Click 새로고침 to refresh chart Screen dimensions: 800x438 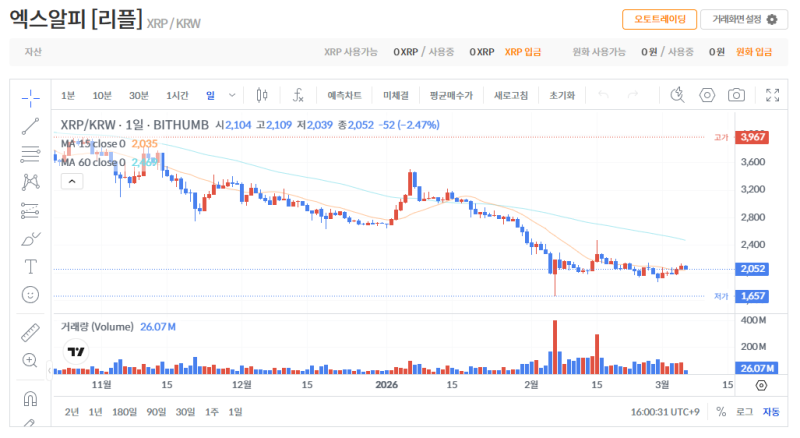[x=511, y=95]
